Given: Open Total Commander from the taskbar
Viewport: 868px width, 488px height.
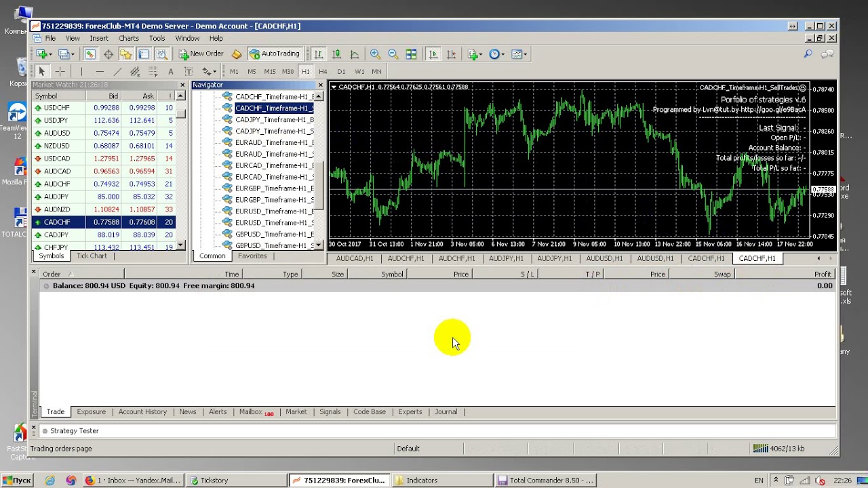Looking at the screenshot, I should click(x=546, y=481).
